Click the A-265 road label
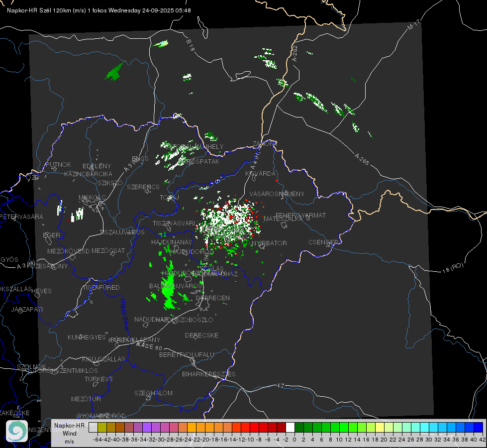This screenshot has width=487, height=448. 362,159
